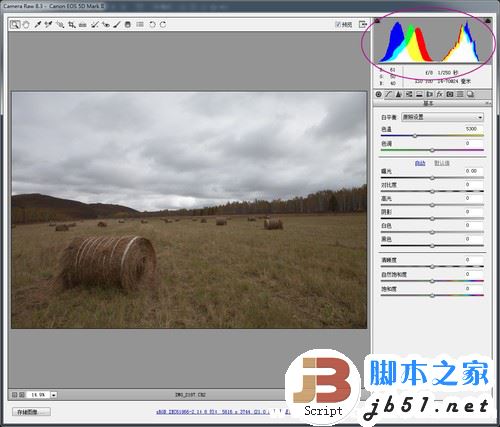Toggle full screen mode icon
Viewport: 500px width, 427px height.
pyautogui.click(x=363, y=24)
